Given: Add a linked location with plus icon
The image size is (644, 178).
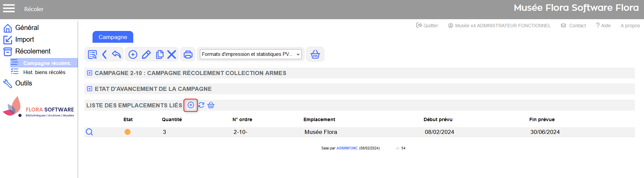Looking at the screenshot, I should pos(191,105).
